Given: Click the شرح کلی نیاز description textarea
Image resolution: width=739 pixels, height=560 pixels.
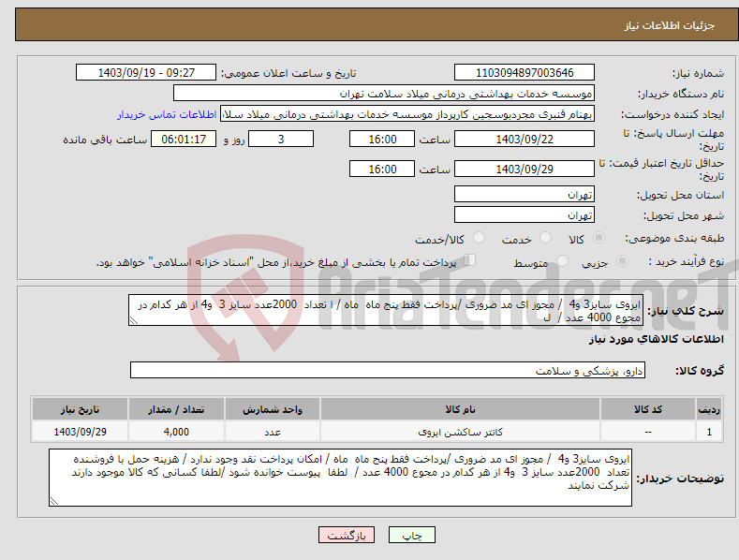Looking at the screenshot, I should [x=386, y=310].
